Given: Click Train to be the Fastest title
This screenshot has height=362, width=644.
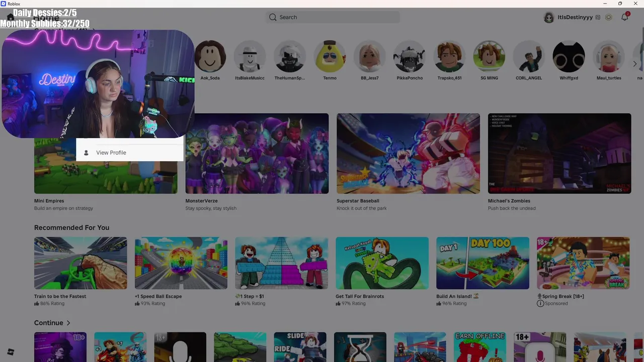Looking at the screenshot, I should [x=60, y=296].
